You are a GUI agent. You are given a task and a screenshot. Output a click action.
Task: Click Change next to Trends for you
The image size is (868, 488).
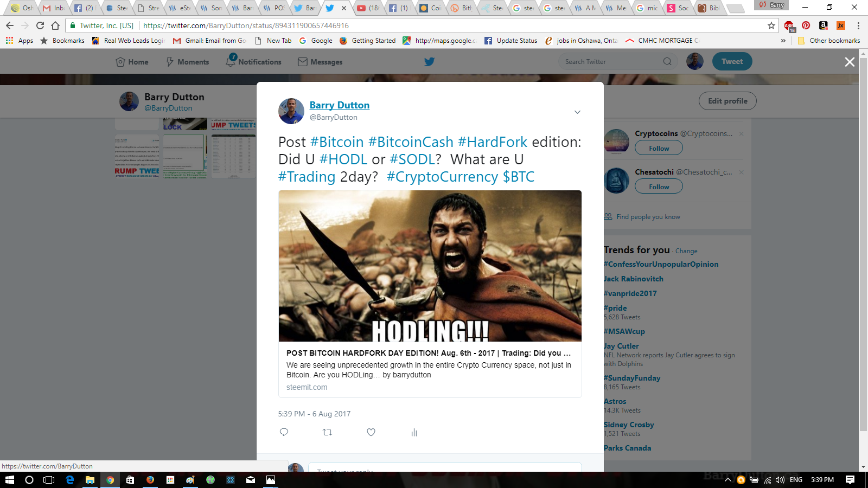(686, 251)
